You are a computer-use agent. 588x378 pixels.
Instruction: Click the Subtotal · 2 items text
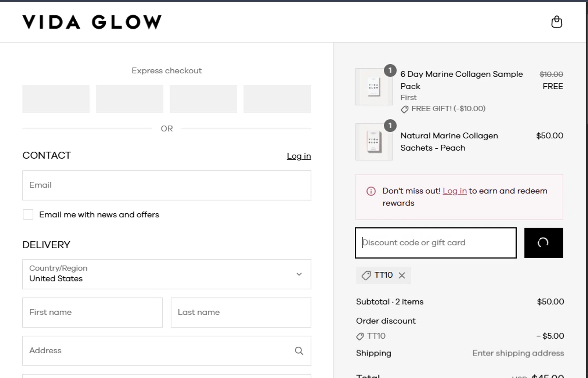390,302
